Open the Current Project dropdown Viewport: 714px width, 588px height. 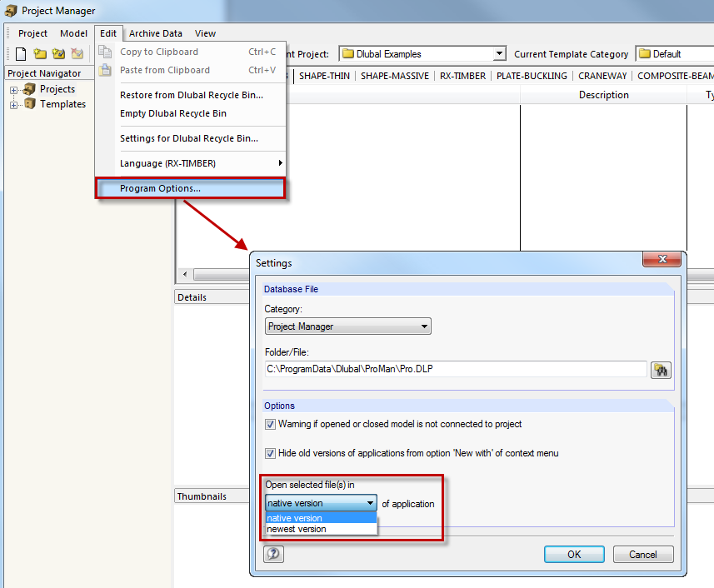pyautogui.click(x=497, y=52)
